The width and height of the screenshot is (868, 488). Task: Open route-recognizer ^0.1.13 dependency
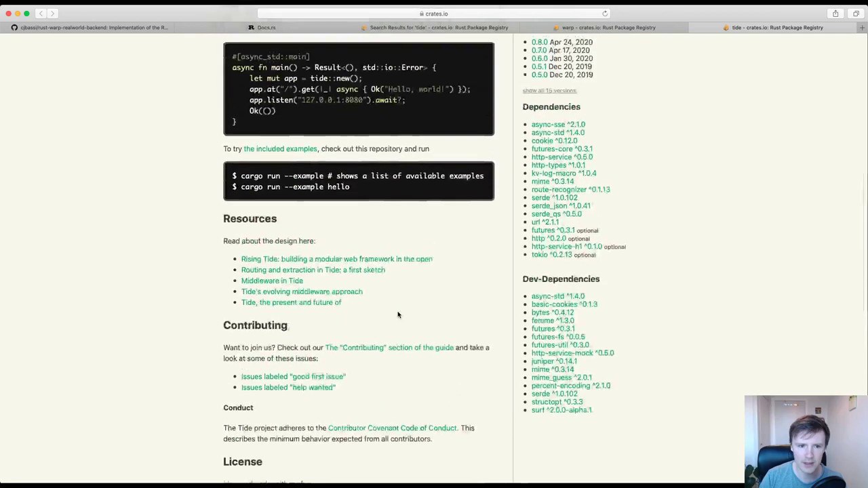[x=570, y=190]
